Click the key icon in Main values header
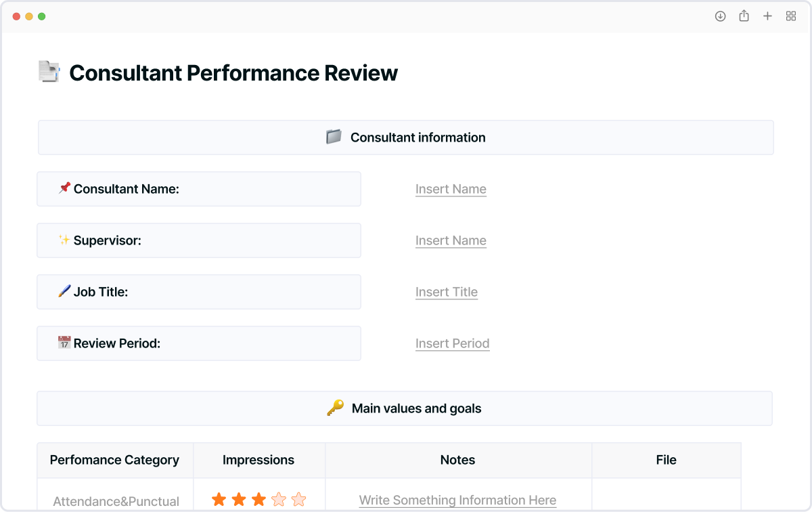 pyautogui.click(x=334, y=408)
